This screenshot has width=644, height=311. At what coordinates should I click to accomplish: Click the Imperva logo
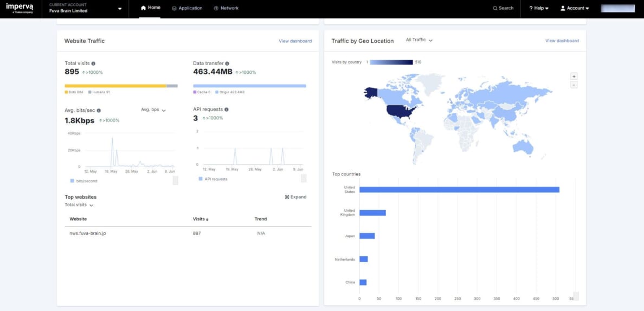[x=20, y=8]
